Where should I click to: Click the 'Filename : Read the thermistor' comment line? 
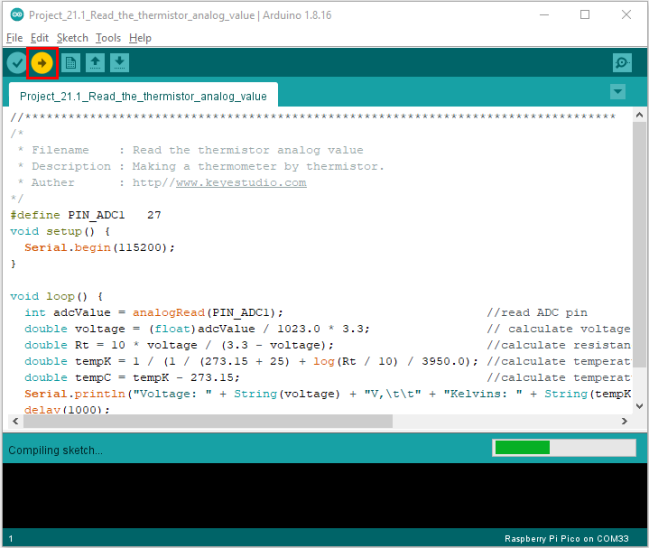(x=191, y=150)
